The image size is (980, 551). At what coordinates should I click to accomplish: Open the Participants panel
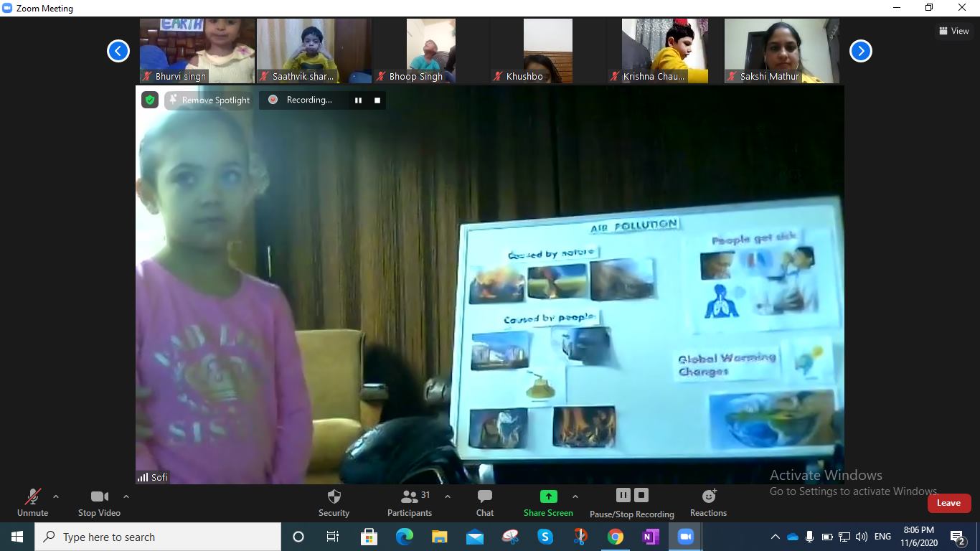(x=410, y=502)
